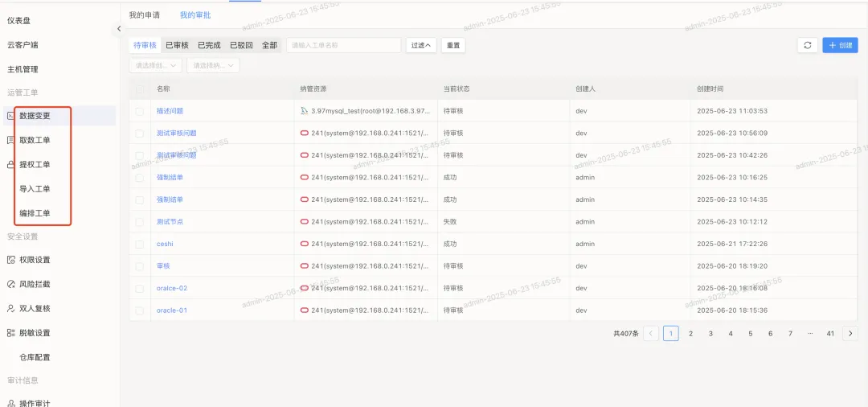The image size is (868, 407).
Task: Click the Oracle icon in the ceshi row
Action: pyautogui.click(x=304, y=244)
